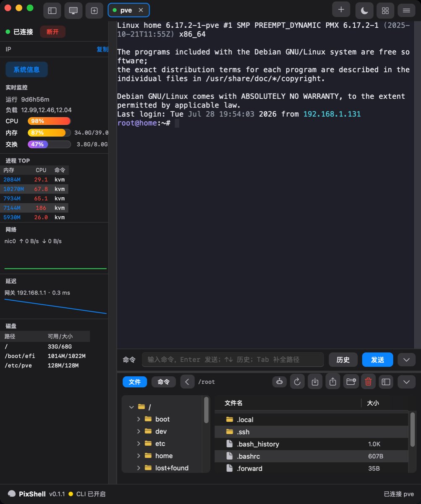The width and height of the screenshot is (421, 504).
Task: Click the add-session square plus icon beside the monitor icon
Action: 94,10
